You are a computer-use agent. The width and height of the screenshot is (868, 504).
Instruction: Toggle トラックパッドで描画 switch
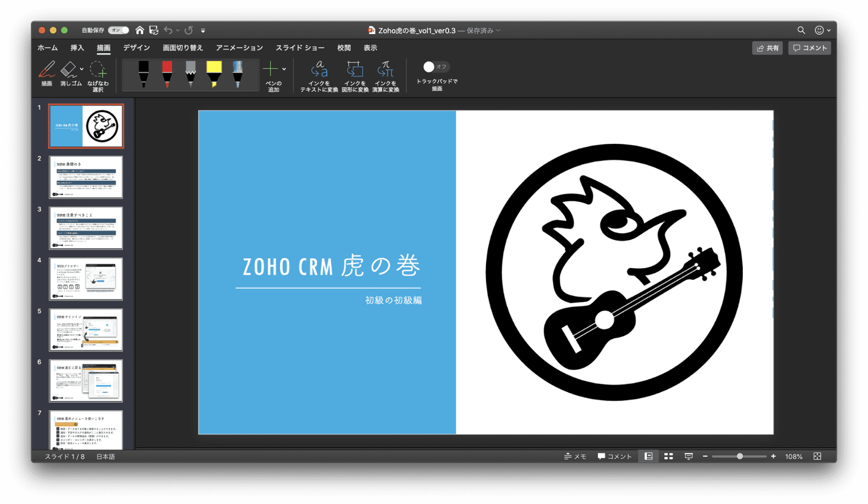(x=436, y=67)
